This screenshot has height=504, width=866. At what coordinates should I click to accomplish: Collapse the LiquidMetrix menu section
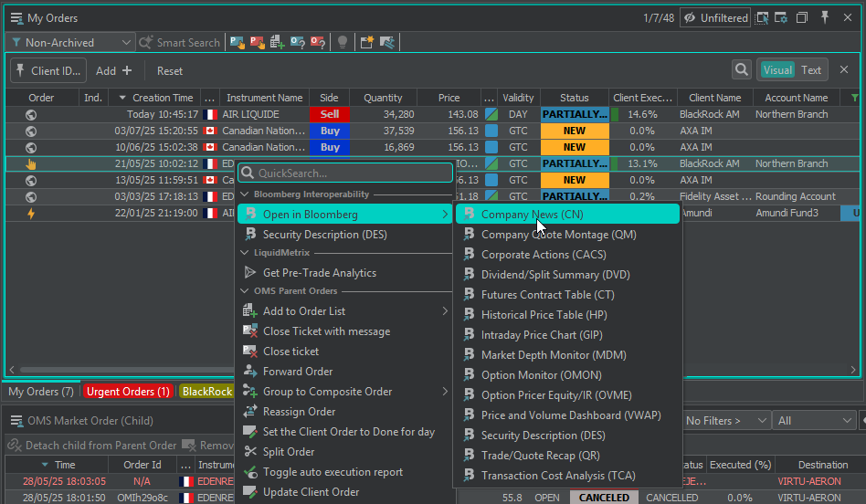coord(245,252)
